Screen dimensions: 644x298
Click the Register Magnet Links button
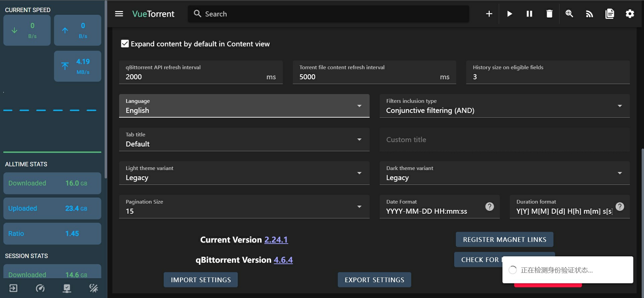click(504, 240)
